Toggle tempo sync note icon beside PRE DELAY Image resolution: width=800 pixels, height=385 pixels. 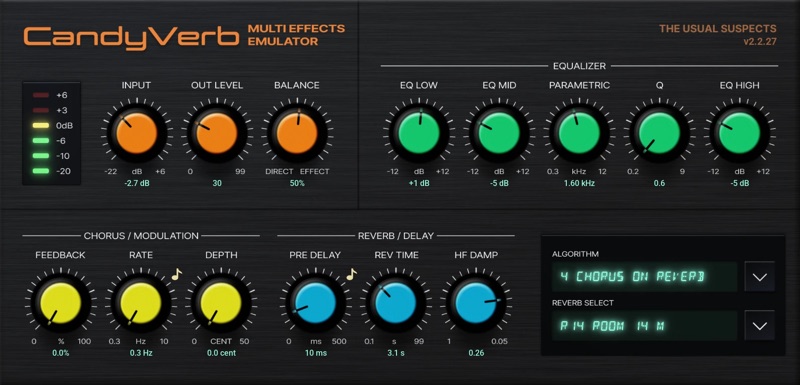click(x=352, y=274)
